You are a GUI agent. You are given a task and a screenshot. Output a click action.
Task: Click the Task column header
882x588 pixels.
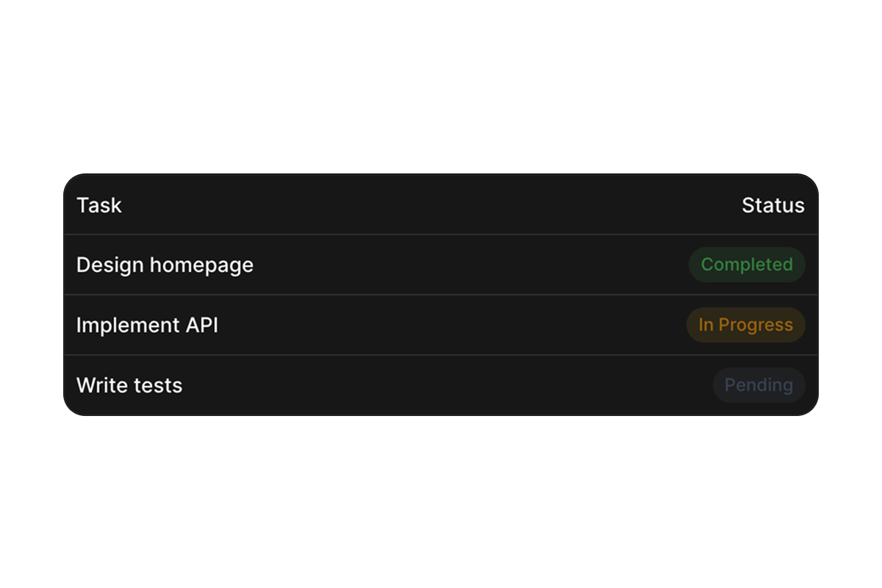(x=99, y=205)
